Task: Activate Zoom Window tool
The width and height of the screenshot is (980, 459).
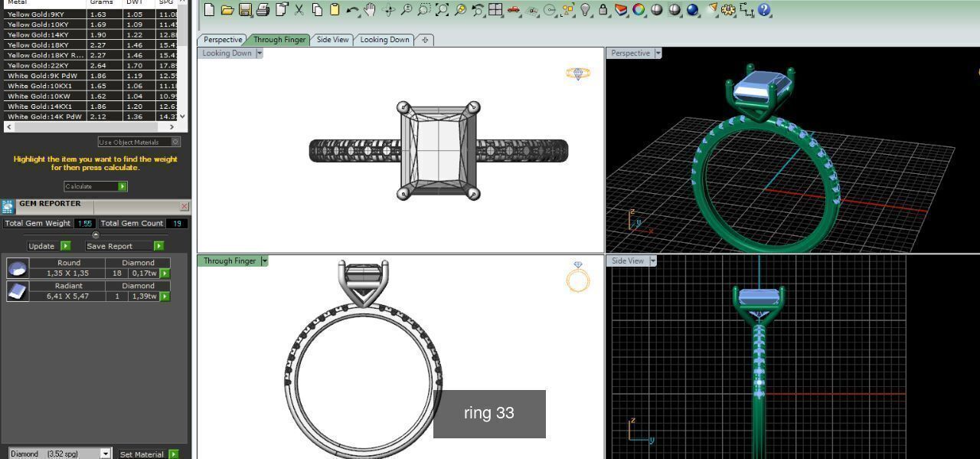Action: (x=424, y=10)
